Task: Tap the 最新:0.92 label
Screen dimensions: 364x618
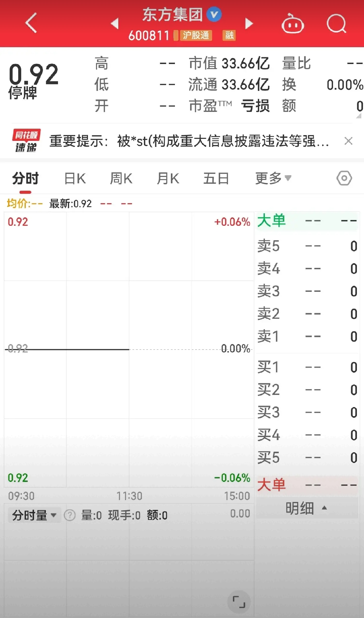Action: coord(70,204)
